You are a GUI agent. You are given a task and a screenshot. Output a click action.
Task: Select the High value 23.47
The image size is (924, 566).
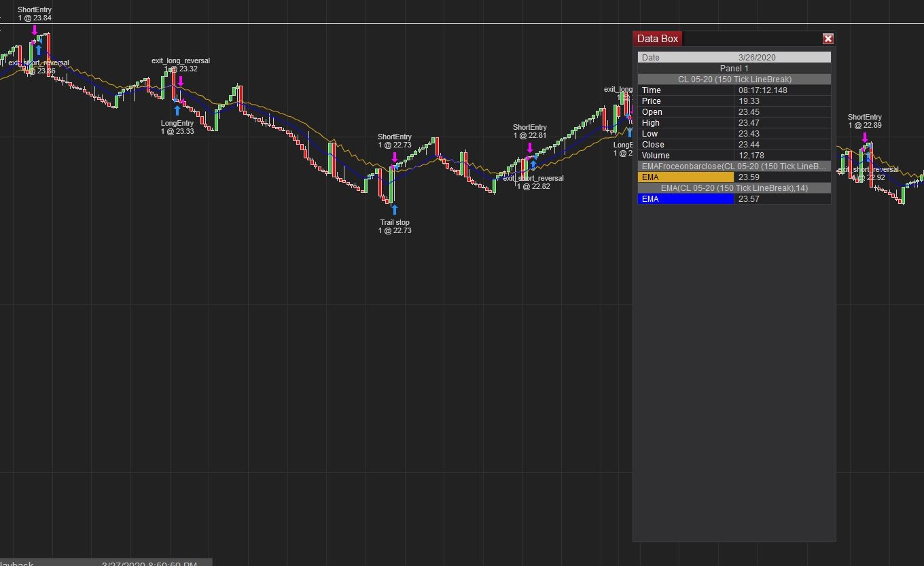[x=749, y=123]
